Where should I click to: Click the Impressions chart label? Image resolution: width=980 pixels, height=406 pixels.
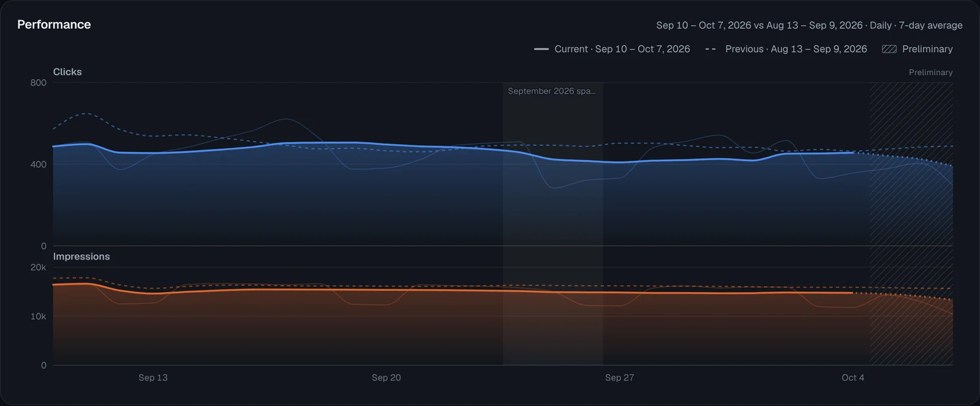81,257
